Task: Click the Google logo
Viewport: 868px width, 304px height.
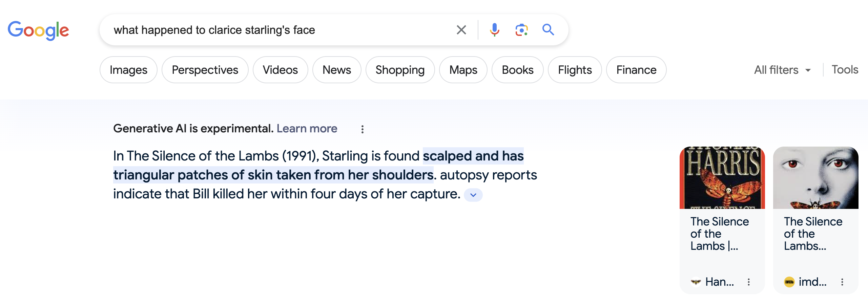Action: pos(38,30)
